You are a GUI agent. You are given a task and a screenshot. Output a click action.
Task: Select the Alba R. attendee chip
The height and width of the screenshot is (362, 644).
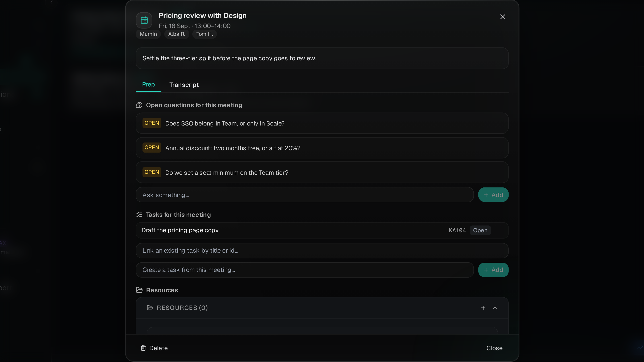pos(177,34)
